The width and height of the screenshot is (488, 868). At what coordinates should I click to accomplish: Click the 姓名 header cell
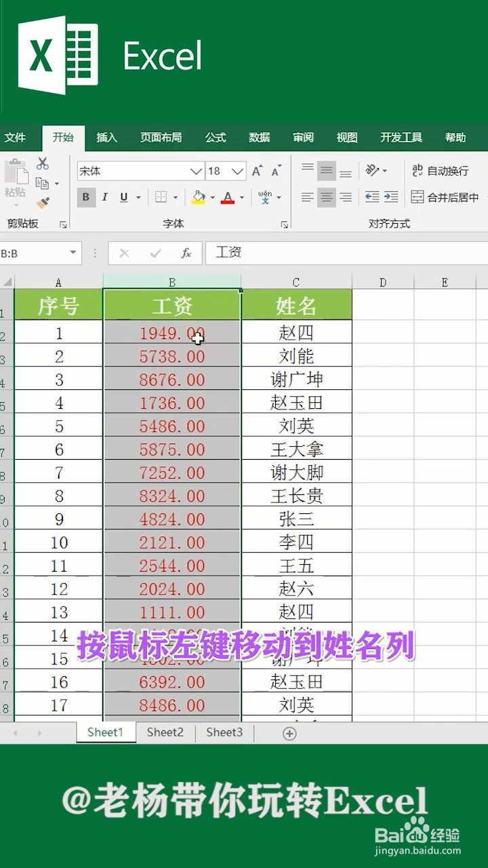click(296, 305)
